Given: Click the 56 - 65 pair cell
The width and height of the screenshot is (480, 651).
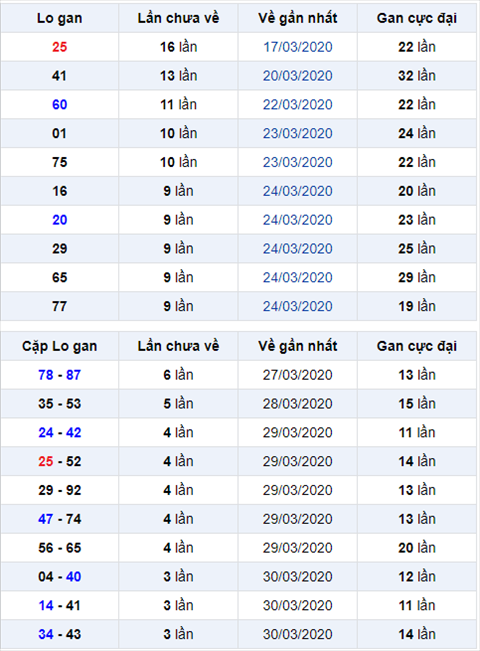Looking at the screenshot, I should 59,548.
